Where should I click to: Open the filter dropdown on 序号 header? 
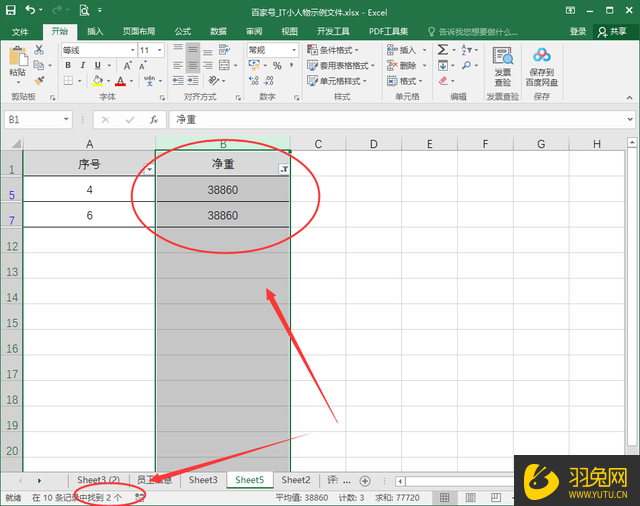pyautogui.click(x=149, y=169)
